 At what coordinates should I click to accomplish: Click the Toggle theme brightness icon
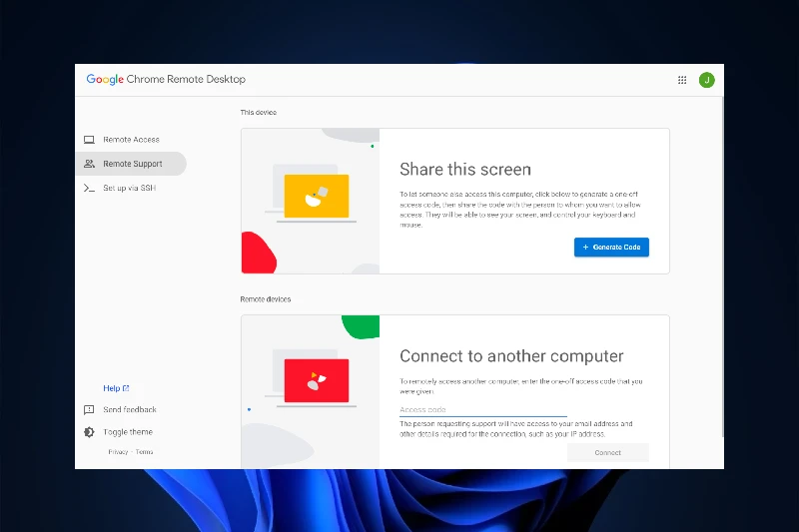(89, 432)
